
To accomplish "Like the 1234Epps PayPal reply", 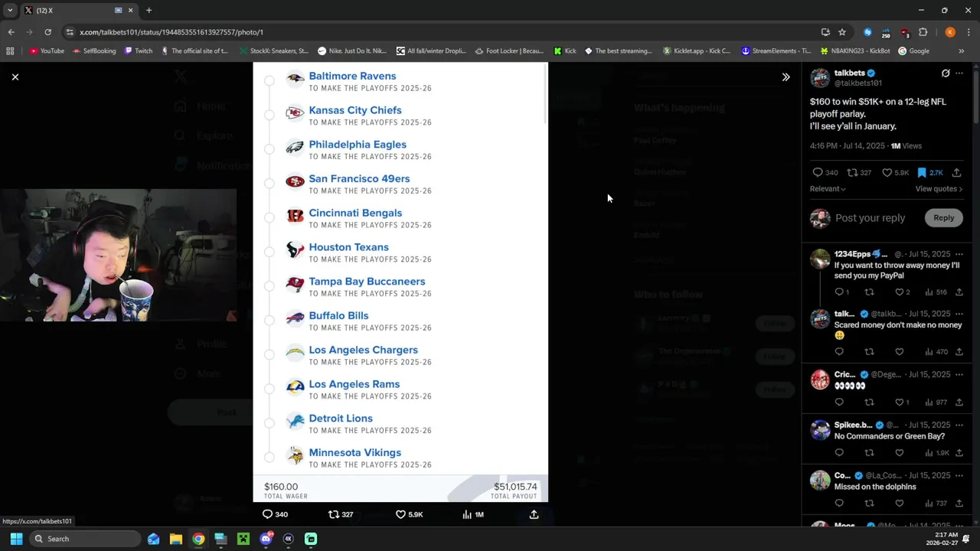I will tap(899, 292).
